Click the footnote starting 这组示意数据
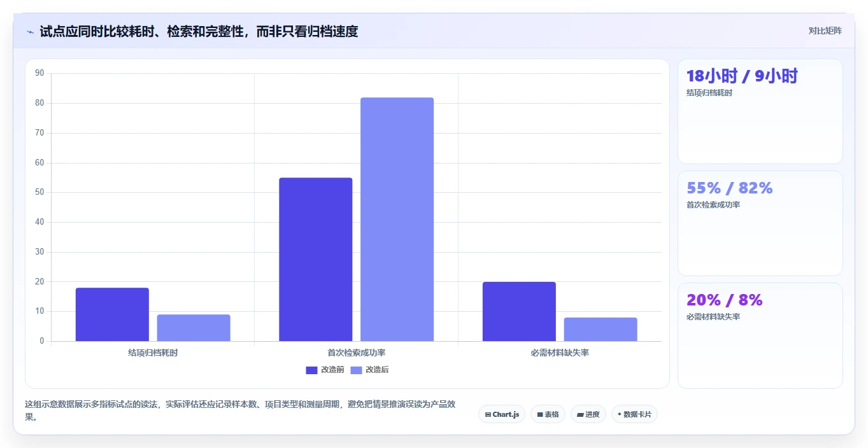The height and width of the screenshot is (448, 868). click(239, 411)
